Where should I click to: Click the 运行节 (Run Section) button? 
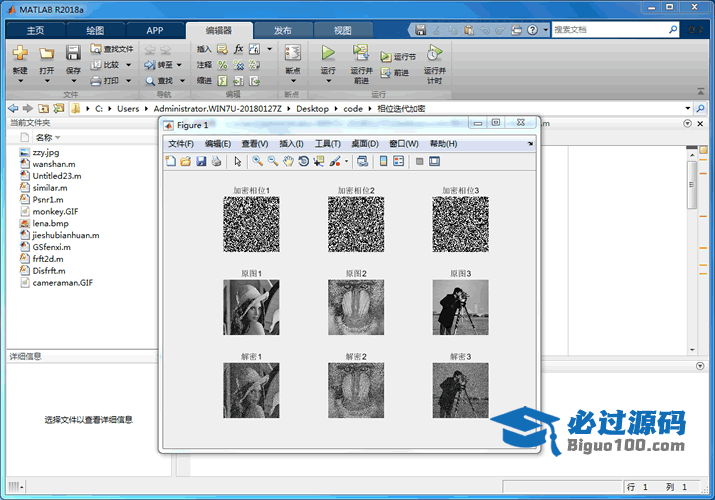(x=399, y=57)
